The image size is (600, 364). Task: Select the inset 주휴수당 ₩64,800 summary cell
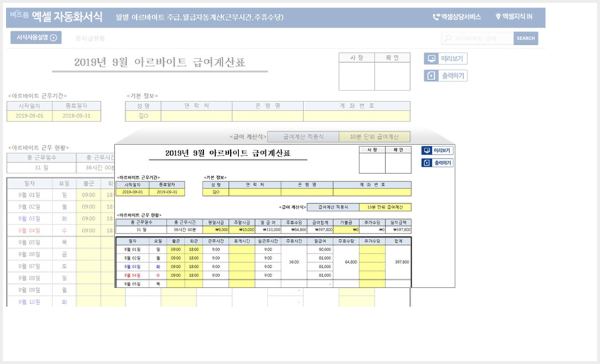point(294,230)
